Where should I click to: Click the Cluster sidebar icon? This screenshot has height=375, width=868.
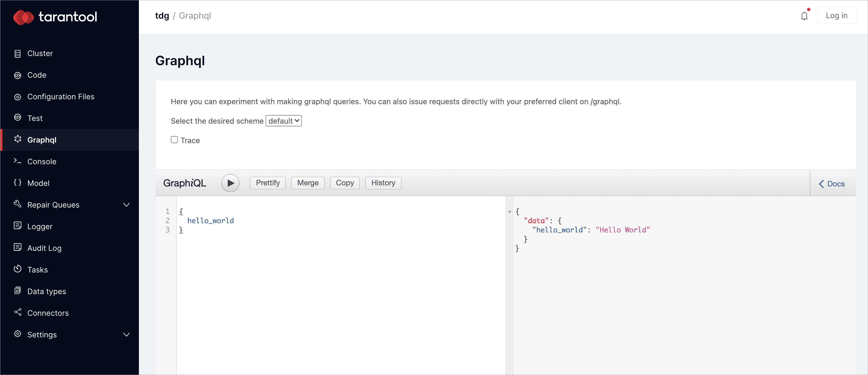coord(18,54)
